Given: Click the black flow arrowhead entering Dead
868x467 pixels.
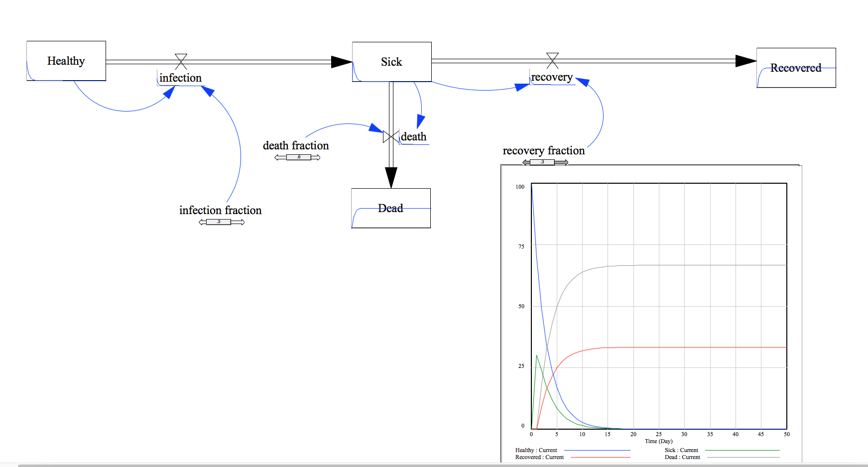Looking at the screenshot, I should pyautogui.click(x=391, y=178).
